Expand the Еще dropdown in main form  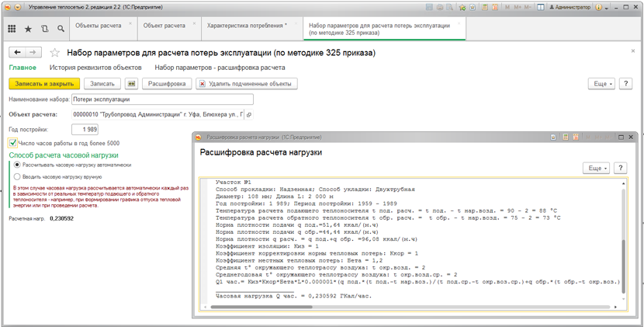tap(601, 84)
